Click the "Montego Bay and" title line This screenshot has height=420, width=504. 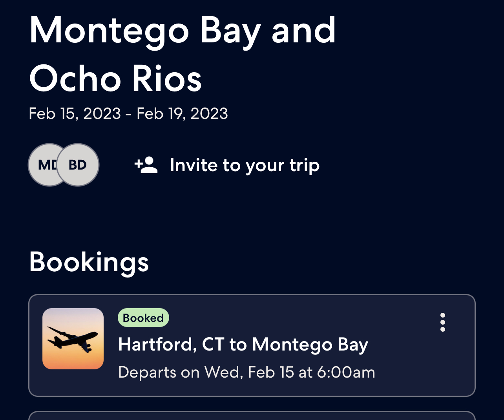click(183, 31)
